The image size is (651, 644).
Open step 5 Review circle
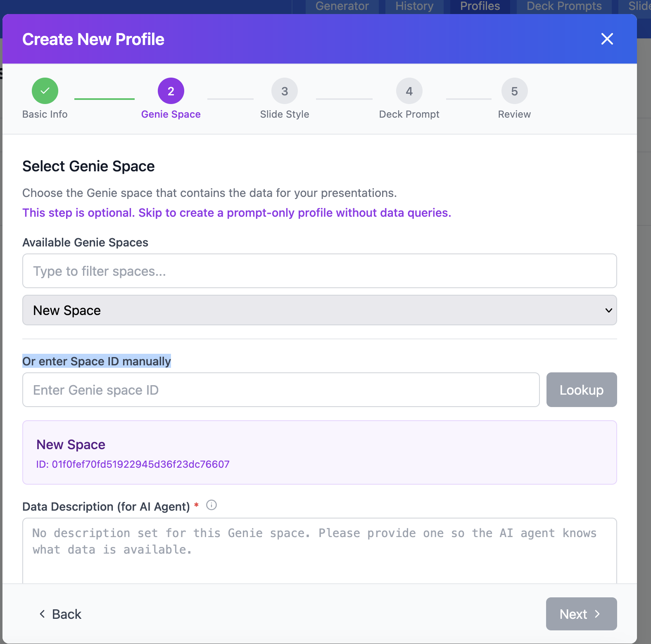pyautogui.click(x=514, y=91)
